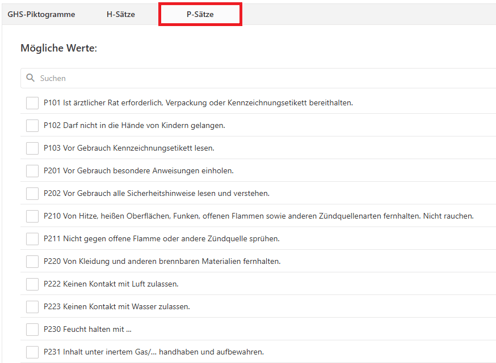
Task: Enable the P103 Kennzeichnungsetikett lesen checkbox
Action: (32, 148)
